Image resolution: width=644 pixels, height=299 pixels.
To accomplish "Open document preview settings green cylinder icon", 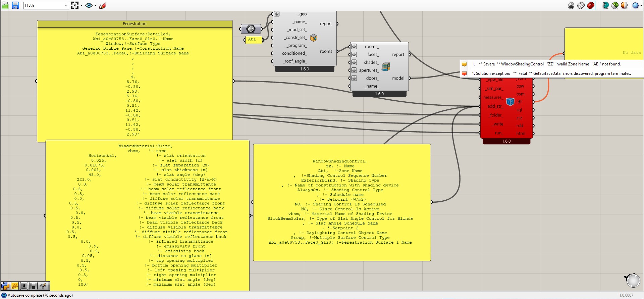I will (615, 5).
